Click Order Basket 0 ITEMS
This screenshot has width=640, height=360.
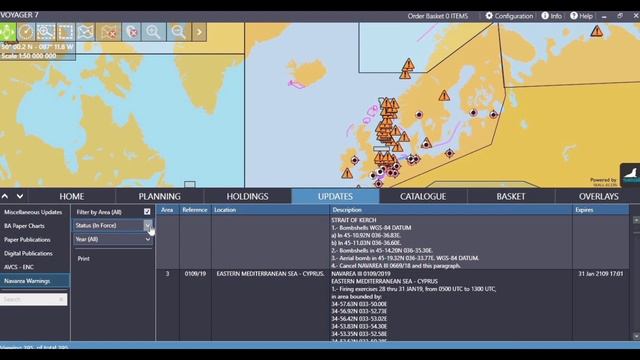click(438, 16)
